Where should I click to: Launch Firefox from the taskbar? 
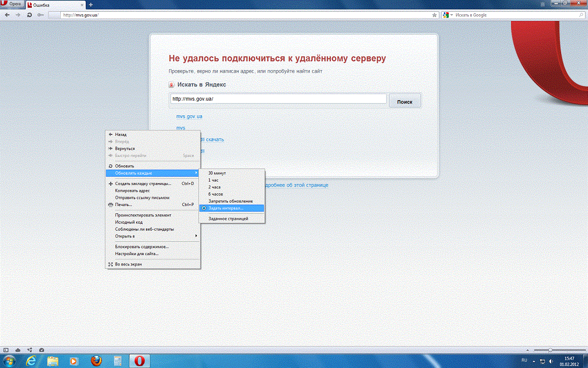[96, 361]
